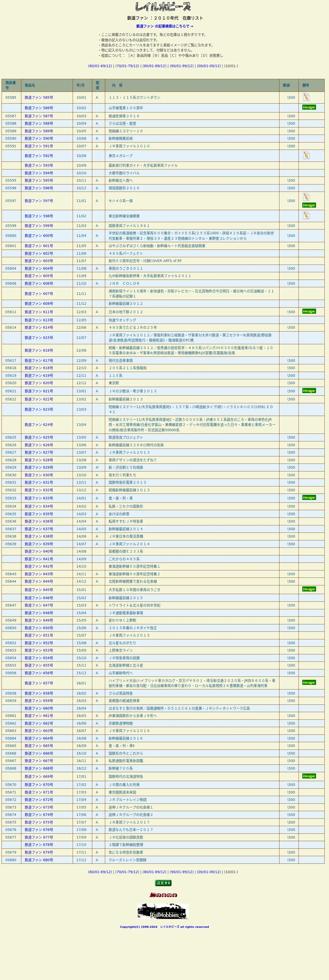View the image badge in row 05611

309,311
